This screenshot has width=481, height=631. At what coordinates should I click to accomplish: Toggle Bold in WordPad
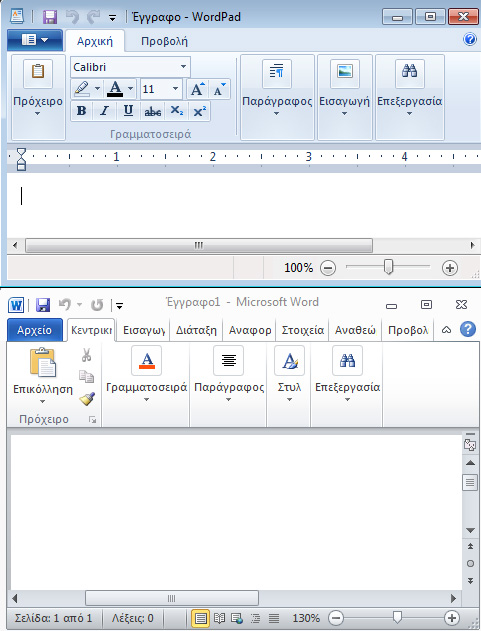coord(82,111)
